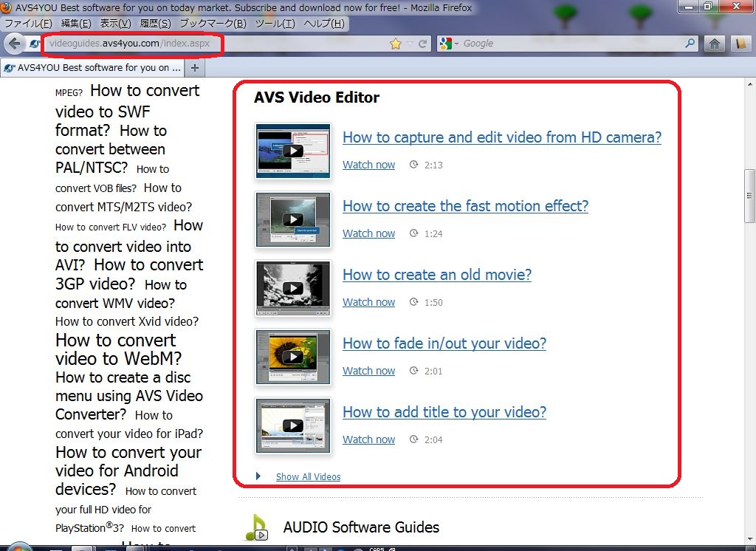Open the ヘルプ(H) menu
Screen dimensions: 756x551
pyautogui.click(x=324, y=24)
